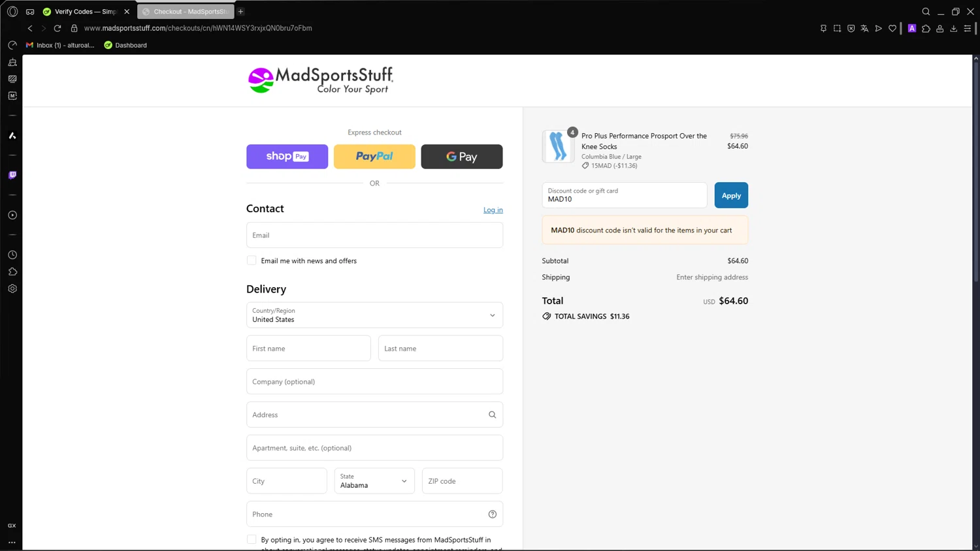Viewport: 980px width, 551px height.
Task: Click the pin icon in address bar
Action: [x=823, y=28]
